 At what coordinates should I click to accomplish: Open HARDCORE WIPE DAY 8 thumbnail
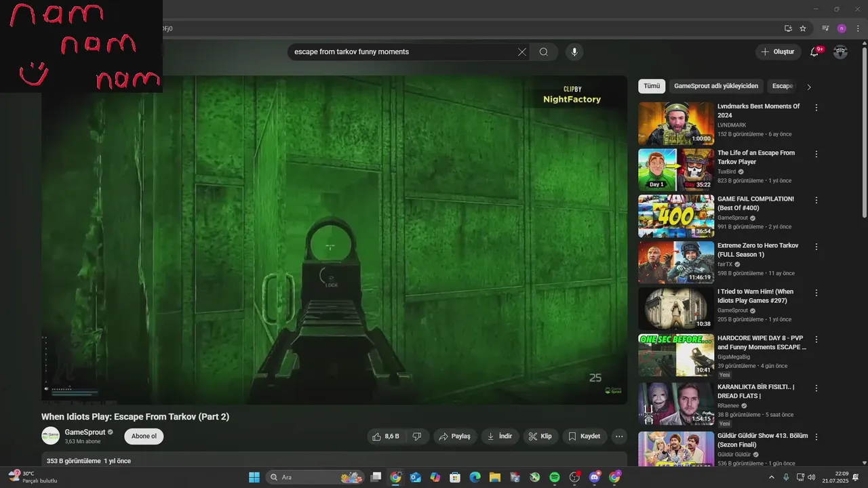(676, 354)
